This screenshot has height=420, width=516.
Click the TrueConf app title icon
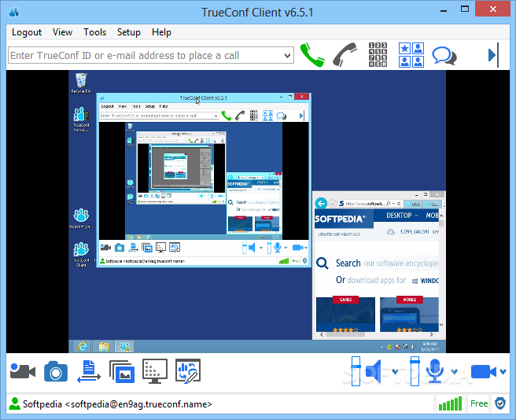[x=14, y=12]
